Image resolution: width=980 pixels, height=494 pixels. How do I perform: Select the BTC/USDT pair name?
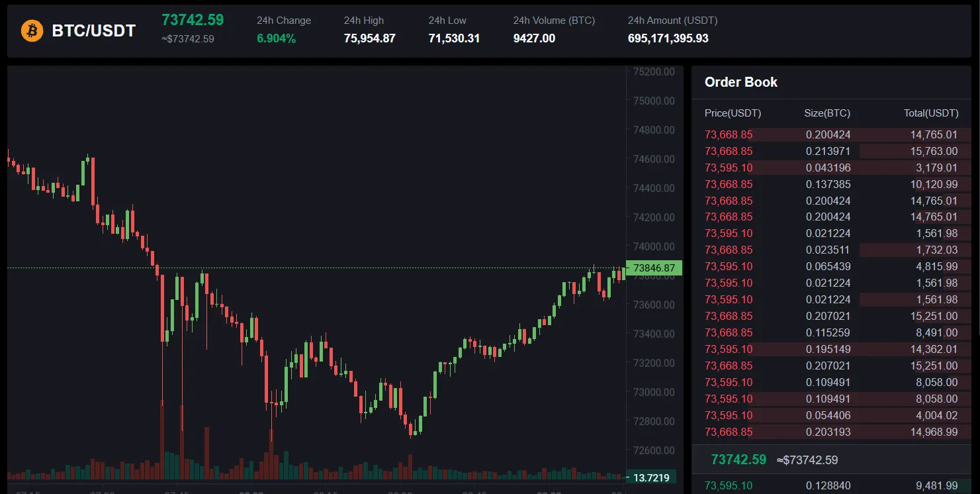(93, 30)
